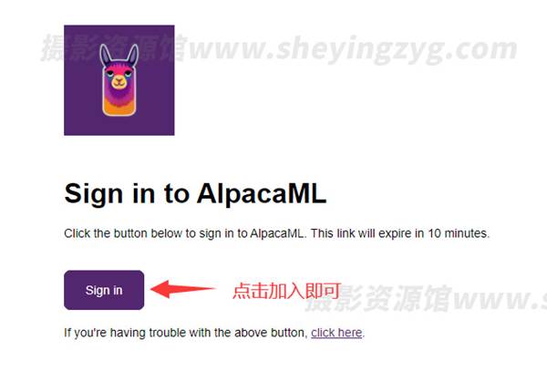
Task: Click the 摄影资源馆 watermark over the logo
Action: coord(114,49)
